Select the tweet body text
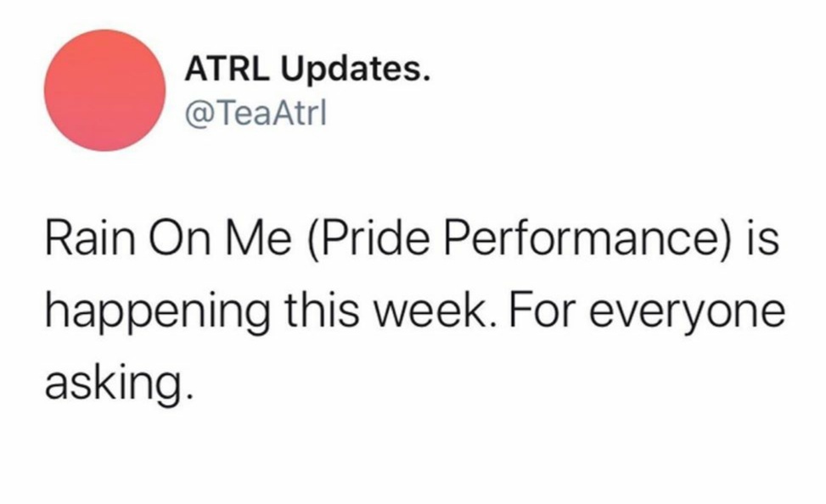This screenshot has height=504, width=826. coord(414,311)
